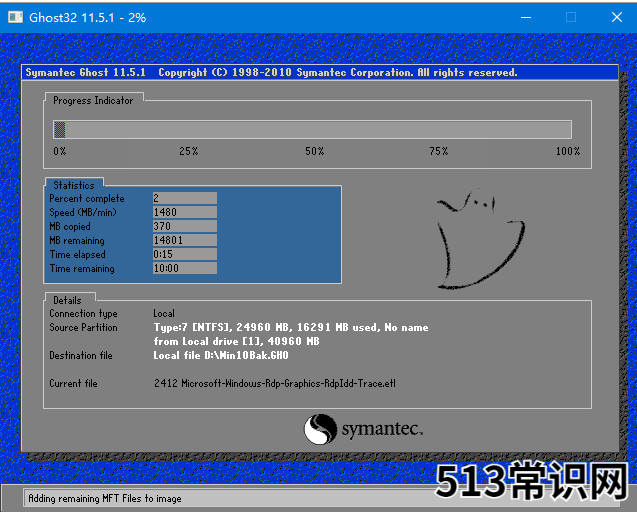Click the 'Source Partition' label
637x512 pixels.
click(x=83, y=328)
